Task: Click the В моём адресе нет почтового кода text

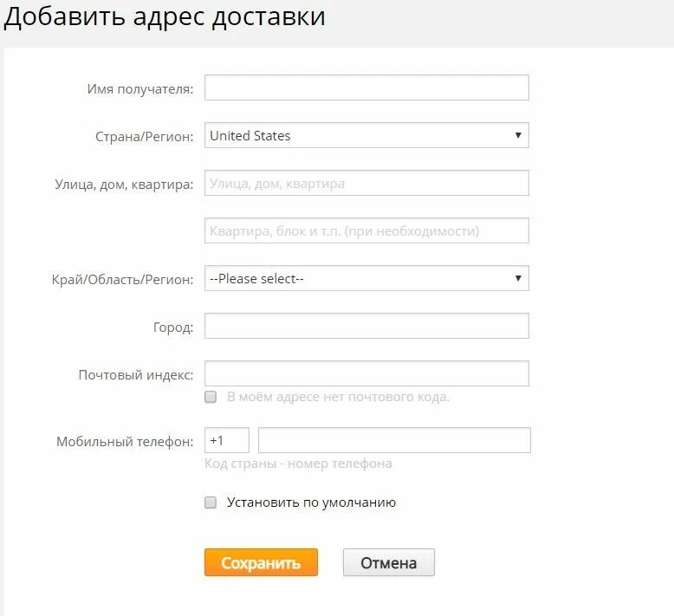Action: click(x=338, y=398)
